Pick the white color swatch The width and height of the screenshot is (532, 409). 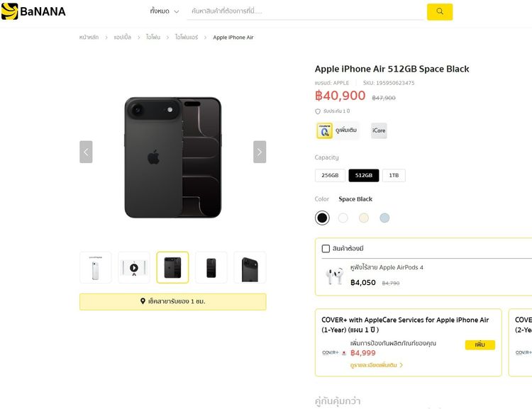pyautogui.click(x=343, y=218)
